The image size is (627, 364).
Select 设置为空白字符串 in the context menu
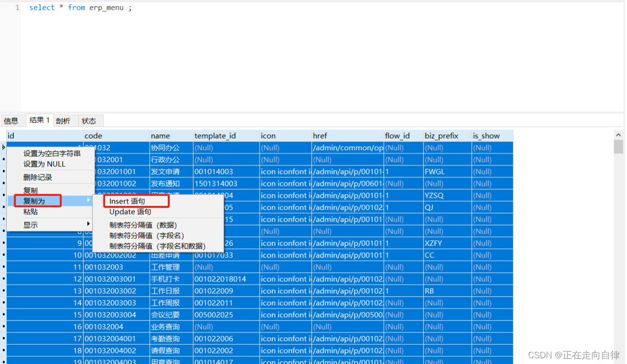(x=52, y=153)
